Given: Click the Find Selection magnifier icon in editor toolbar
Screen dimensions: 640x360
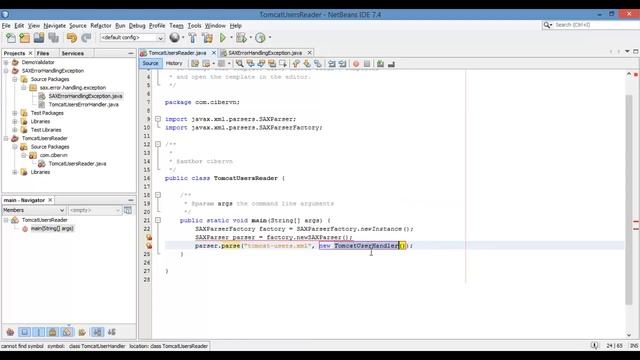Looking at the screenshot, I should 240,64.
